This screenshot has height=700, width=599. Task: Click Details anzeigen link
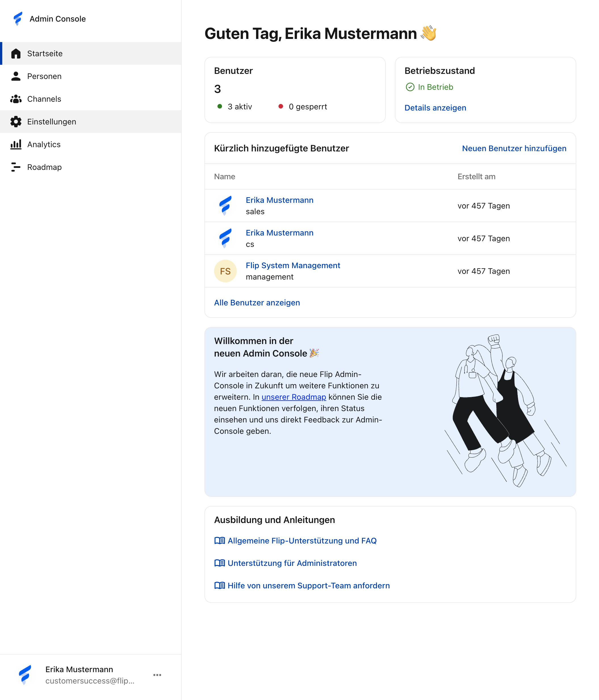[435, 108]
